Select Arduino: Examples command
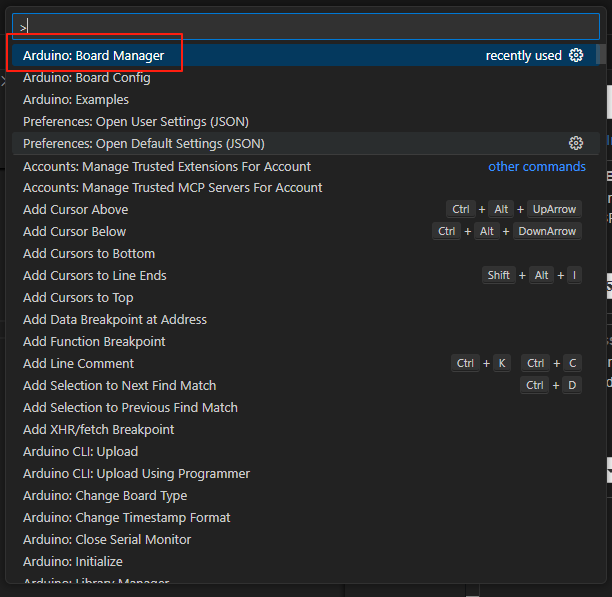 [306, 100]
